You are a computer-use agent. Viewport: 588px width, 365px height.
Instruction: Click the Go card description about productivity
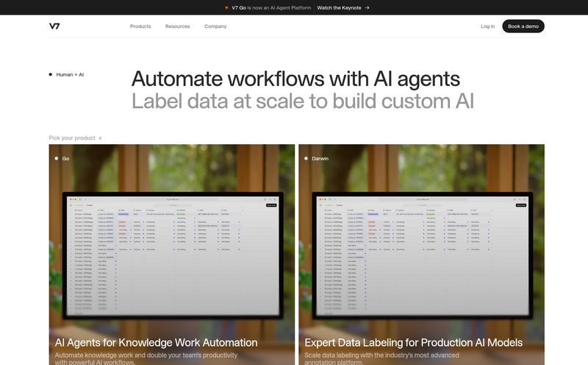(146, 358)
